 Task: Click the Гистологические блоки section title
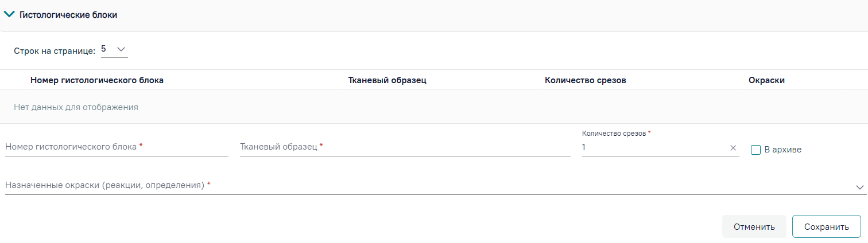coord(68,15)
